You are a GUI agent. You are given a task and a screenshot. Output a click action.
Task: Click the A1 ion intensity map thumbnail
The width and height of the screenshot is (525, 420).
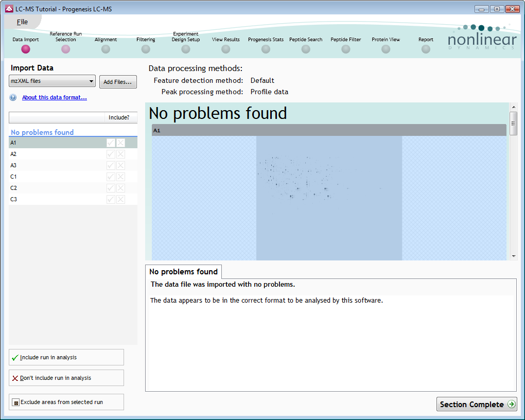[329, 198]
